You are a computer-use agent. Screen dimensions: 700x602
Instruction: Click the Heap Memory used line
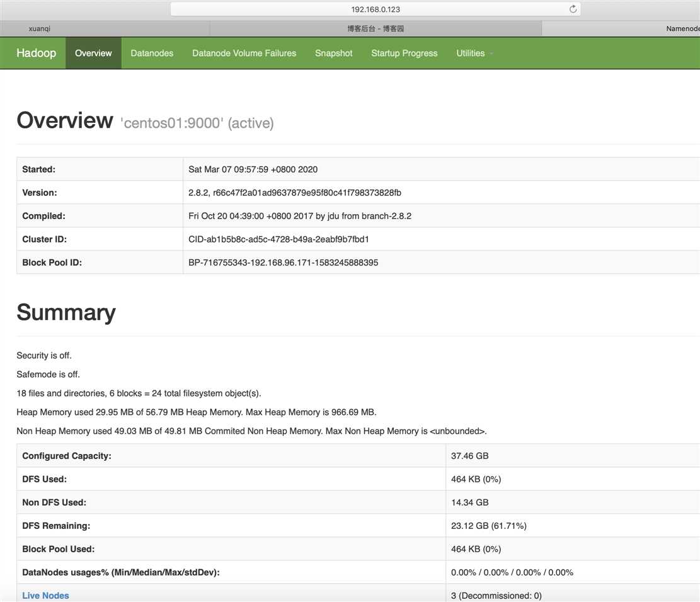(197, 412)
